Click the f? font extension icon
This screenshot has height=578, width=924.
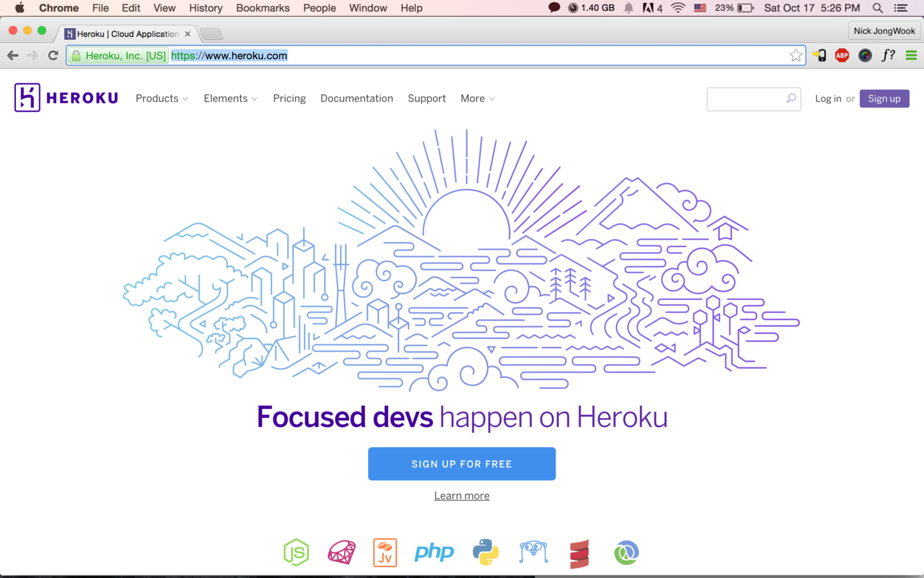pos(888,55)
